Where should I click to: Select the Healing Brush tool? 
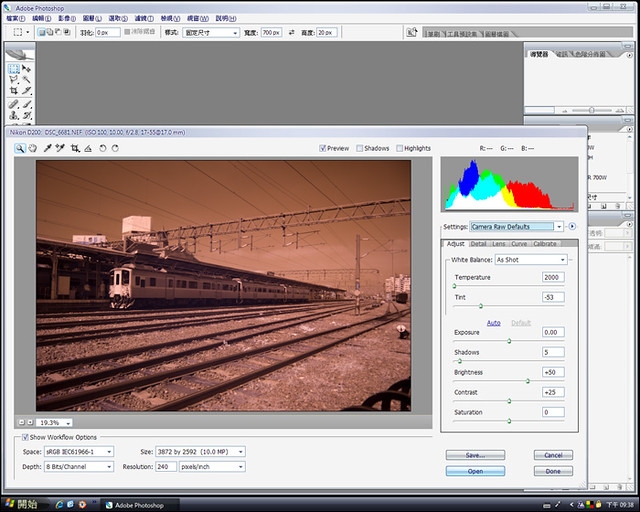point(13,104)
